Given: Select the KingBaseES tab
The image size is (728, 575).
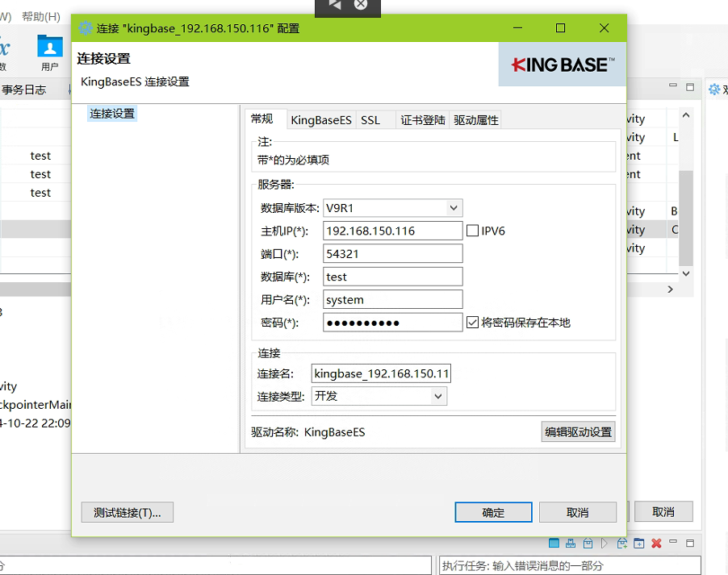Looking at the screenshot, I should pyautogui.click(x=321, y=120).
